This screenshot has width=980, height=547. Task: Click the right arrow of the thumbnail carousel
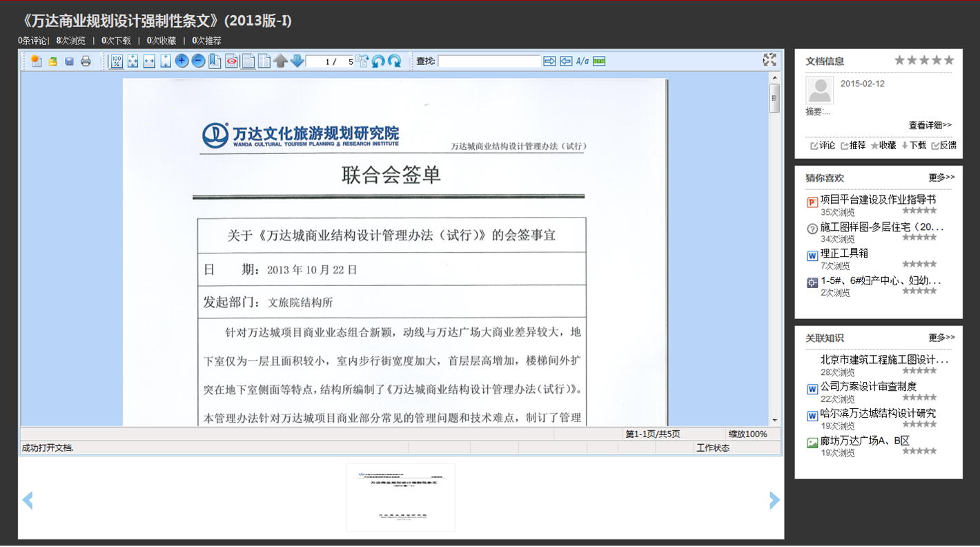[774, 500]
